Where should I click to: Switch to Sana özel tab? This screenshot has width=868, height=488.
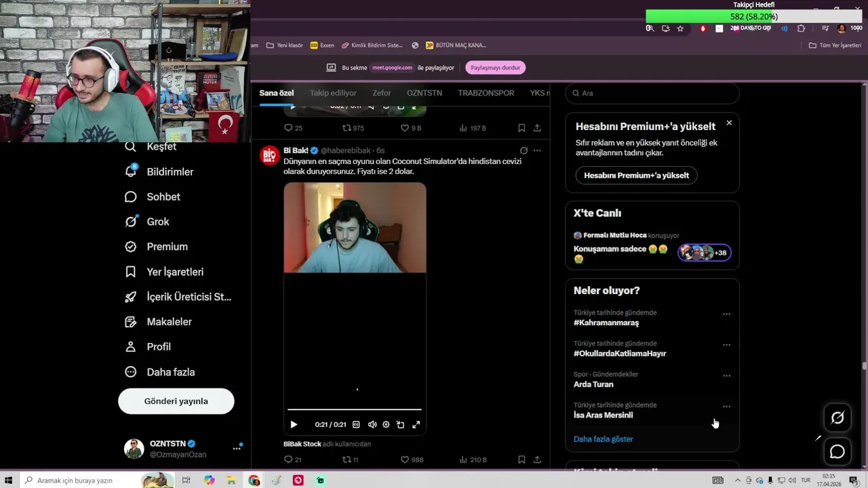tap(276, 93)
